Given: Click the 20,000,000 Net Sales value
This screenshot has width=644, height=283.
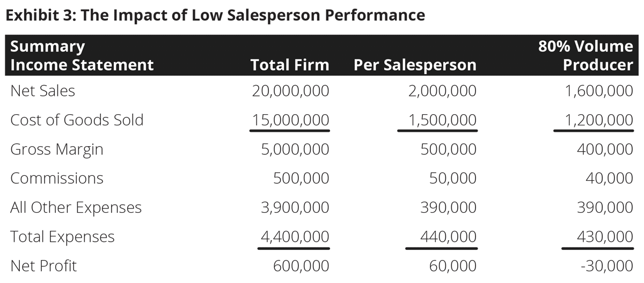Looking at the screenshot, I should pos(290,91).
